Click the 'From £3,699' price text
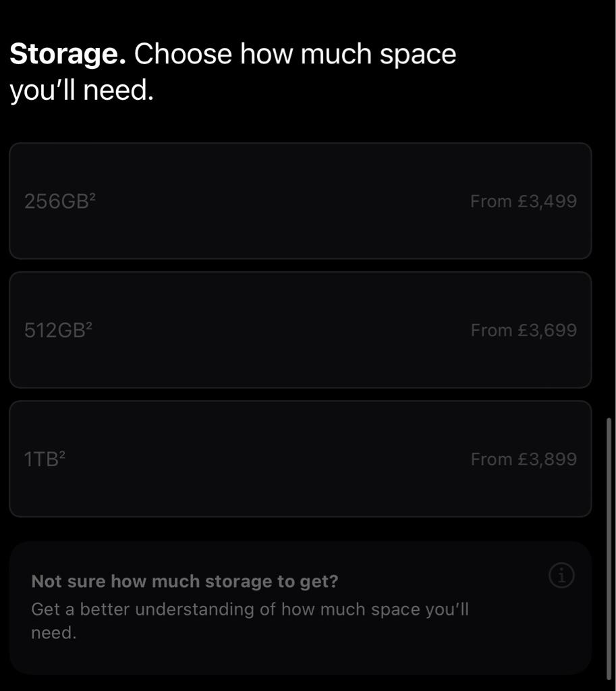The image size is (616, 691). (524, 330)
